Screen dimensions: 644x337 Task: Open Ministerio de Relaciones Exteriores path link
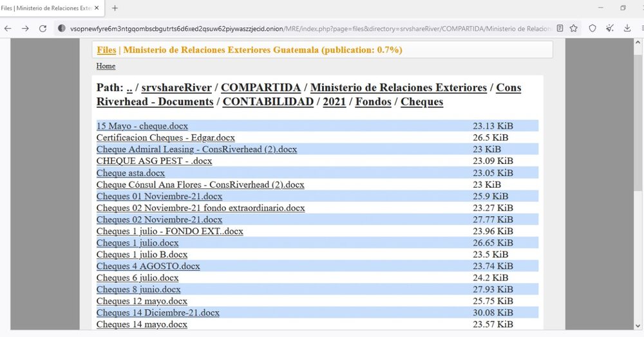click(399, 87)
